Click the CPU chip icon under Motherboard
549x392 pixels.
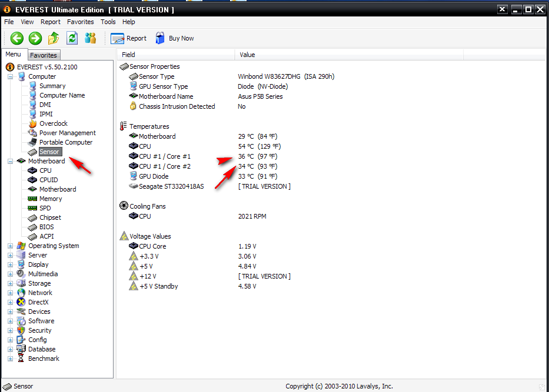point(32,170)
